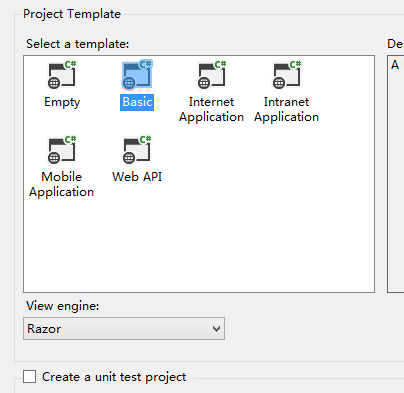Click inside the Description text box
Viewport: 404px width, 393px height.
[396, 173]
